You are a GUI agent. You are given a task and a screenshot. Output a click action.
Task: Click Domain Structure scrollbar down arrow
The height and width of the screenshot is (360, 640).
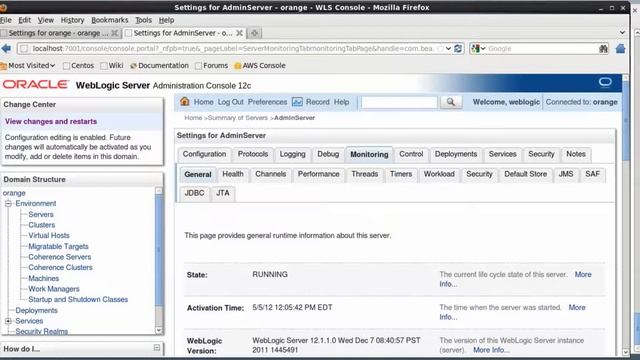[x=159, y=331]
